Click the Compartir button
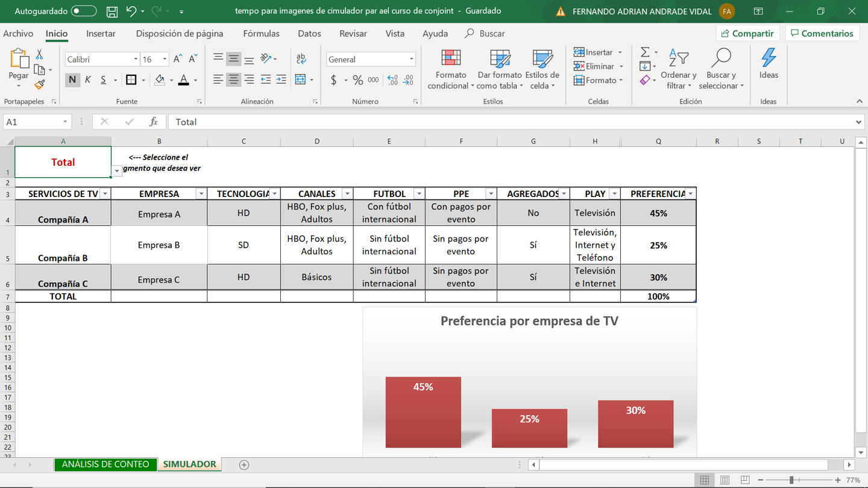 pos(747,34)
